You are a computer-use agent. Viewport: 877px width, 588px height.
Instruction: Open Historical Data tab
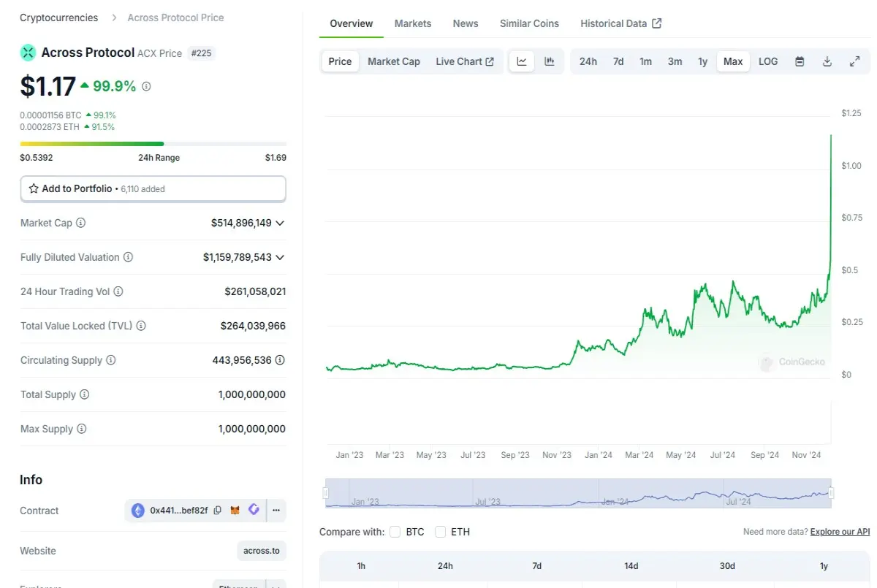(x=621, y=23)
